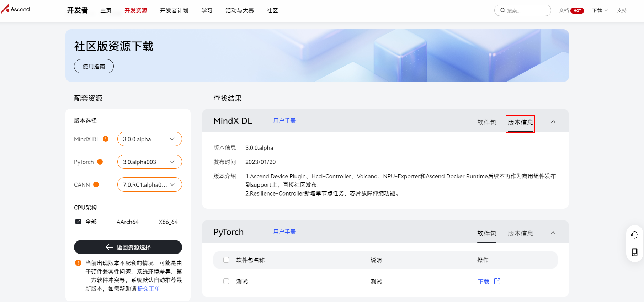The image size is (644, 302).
Task: Click the search magnifier icon
Action: (502, 10)
